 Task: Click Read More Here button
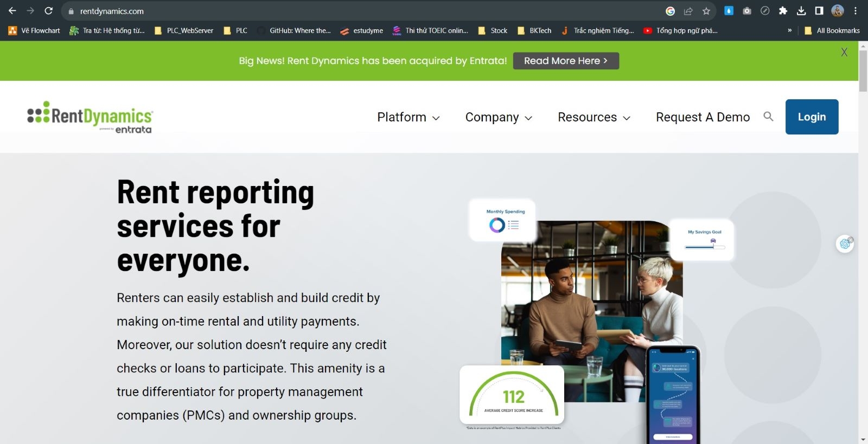click(x=566, y=61)
